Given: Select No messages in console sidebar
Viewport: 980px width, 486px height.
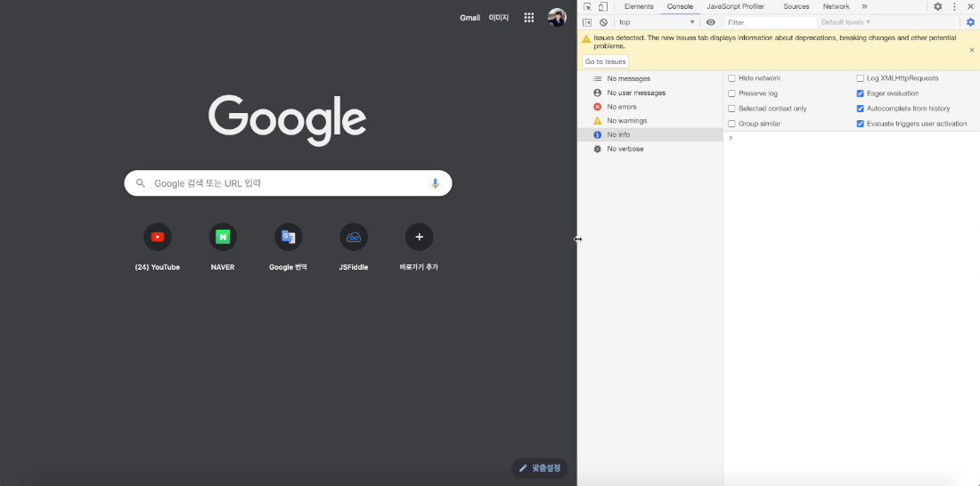Looking at the screenshot, I should point(650,78).
